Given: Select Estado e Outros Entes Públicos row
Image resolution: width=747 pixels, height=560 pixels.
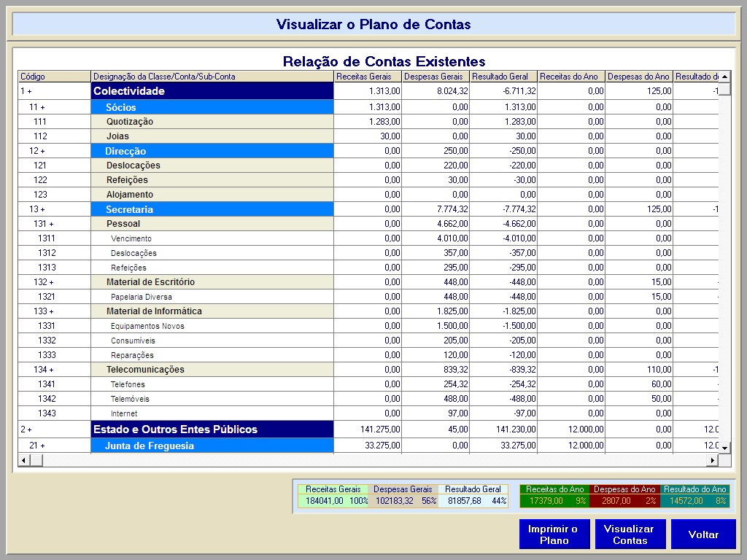Looking at the screenshot, I should pyautogui.click(x=212, y=429).
